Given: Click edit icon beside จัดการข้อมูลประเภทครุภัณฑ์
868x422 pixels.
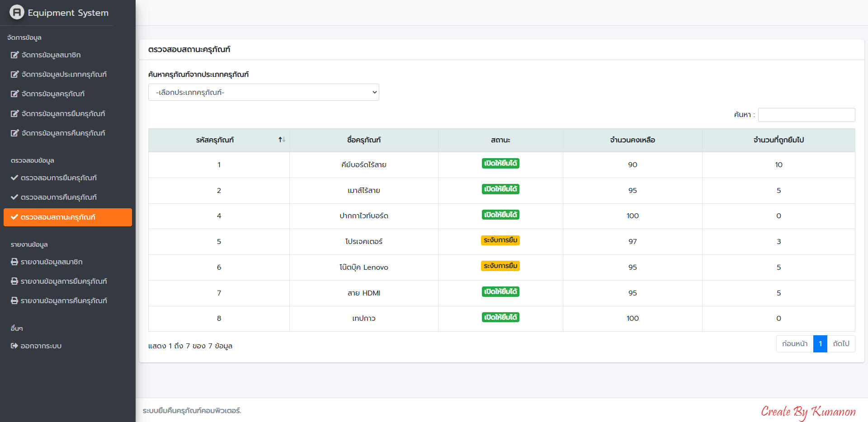Looking at the screenshot, I should tap(15, 75).
